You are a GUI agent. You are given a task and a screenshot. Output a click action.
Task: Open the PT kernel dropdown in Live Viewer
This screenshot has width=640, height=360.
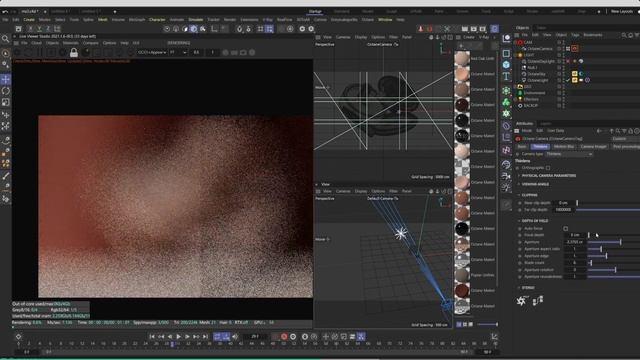tap(178, 52)
